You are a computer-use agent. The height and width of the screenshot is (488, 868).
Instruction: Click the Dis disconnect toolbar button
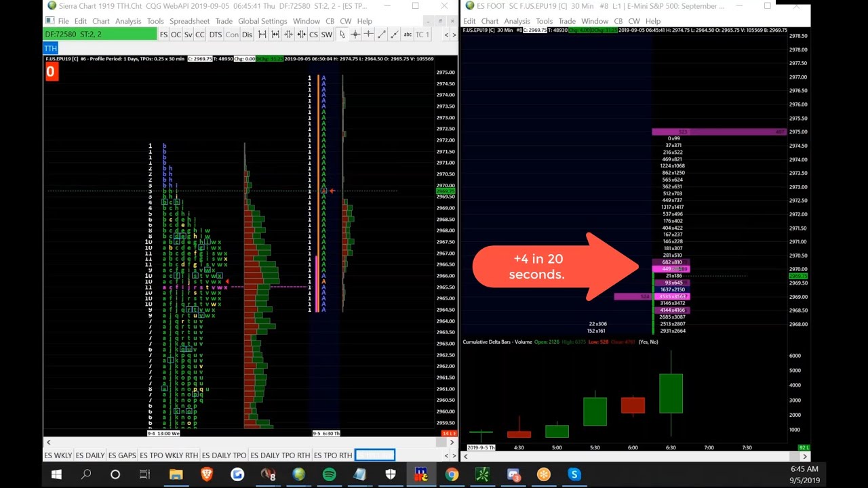coord(247,35)
